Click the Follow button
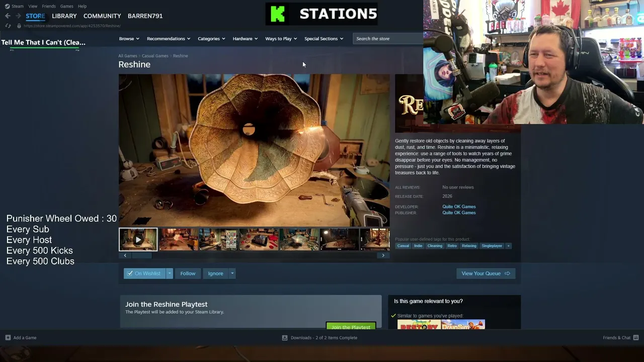Screen dimensions: 644x362 click(x=188, y=274)
